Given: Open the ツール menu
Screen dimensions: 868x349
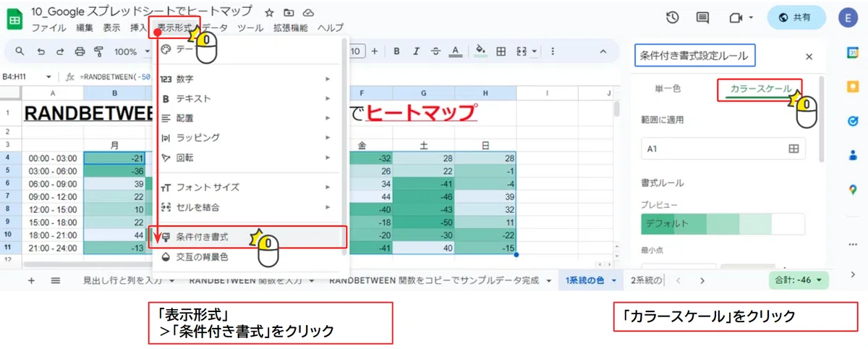Looking at the screenshot, I should click(x=250, y=28).
